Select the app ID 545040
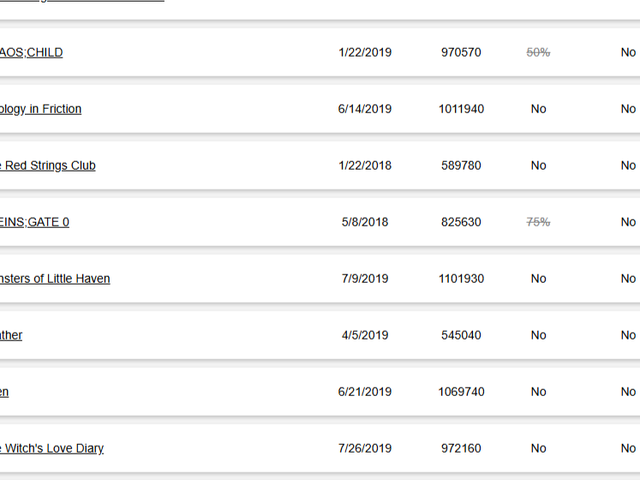 [x=461, y=335]
